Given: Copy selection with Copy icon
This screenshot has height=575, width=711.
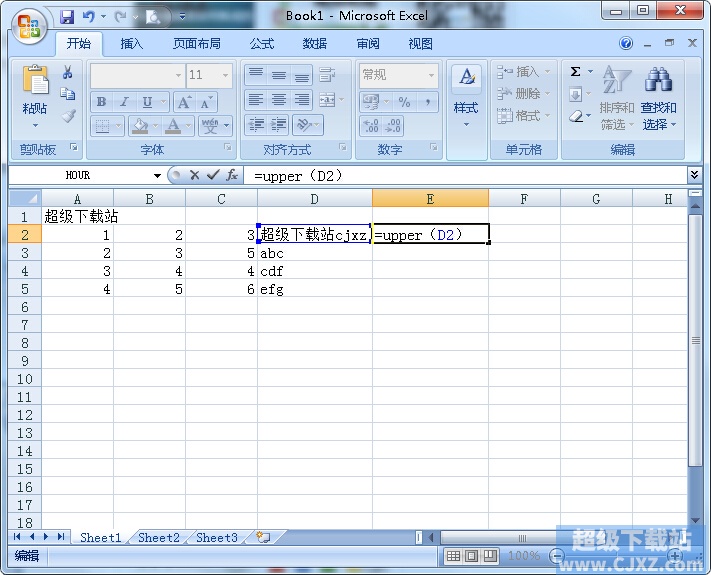Looking at the screenshot, I should tap(68, 93).
